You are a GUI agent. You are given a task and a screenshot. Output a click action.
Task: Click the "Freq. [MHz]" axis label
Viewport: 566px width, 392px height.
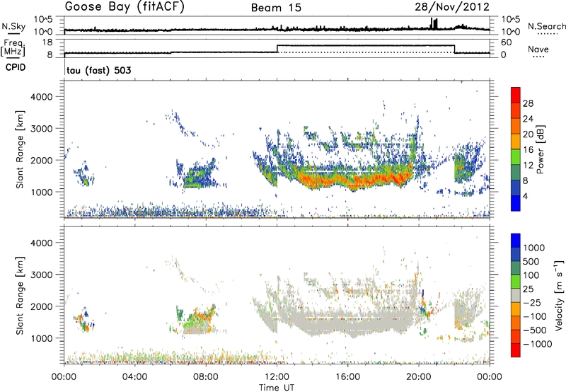(13, 48)
